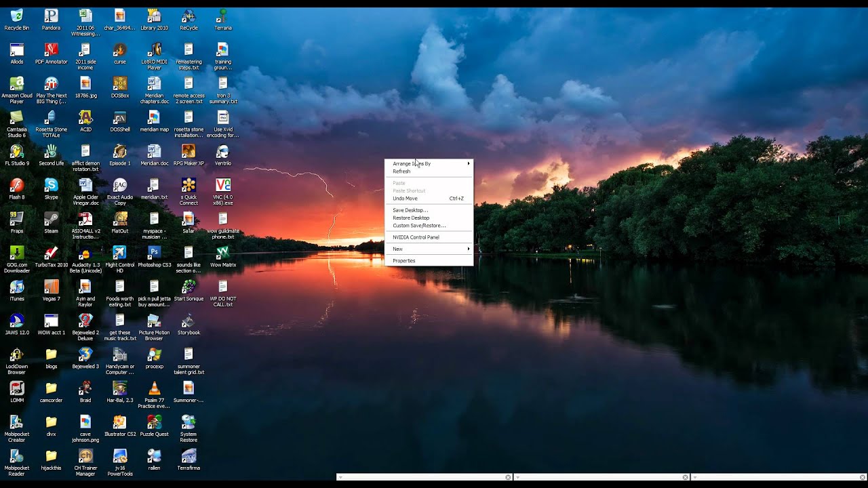Viewport: 868px width, 488px height.
Task: Click the LockDown Browser icon
Action: [x=17, y=361]
